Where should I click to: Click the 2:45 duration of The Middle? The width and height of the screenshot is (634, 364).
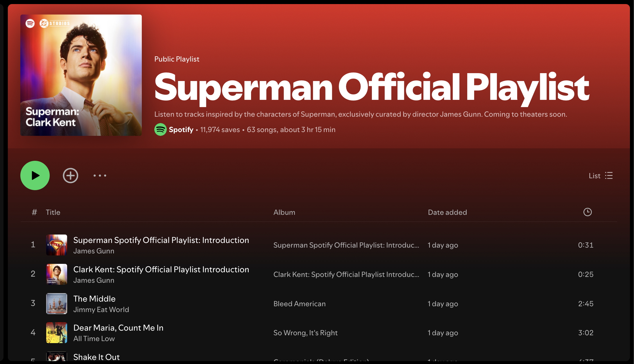pos(586,304)
